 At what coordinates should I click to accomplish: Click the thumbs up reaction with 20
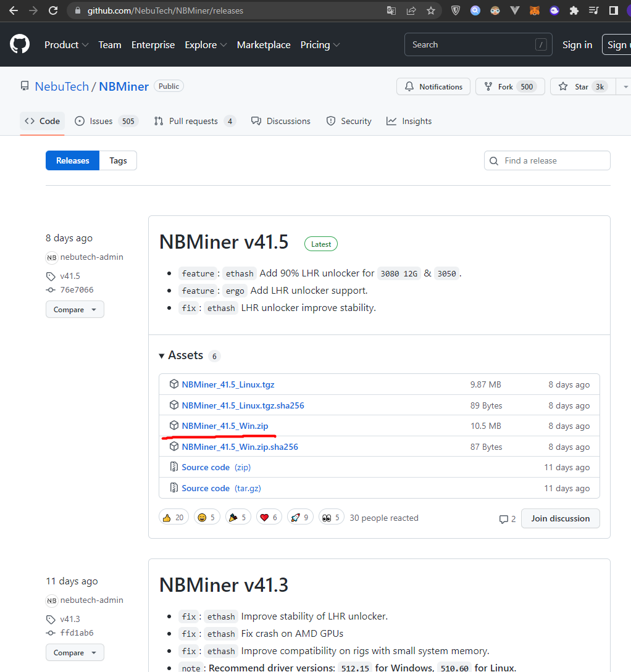click(173, 518)
